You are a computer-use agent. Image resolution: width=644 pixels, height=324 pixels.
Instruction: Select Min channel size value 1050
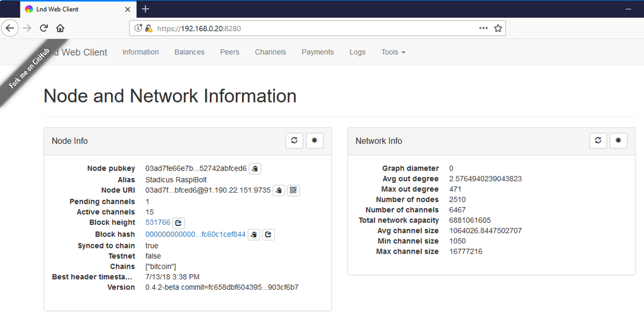pyautogui.click(x=458, y=241)
